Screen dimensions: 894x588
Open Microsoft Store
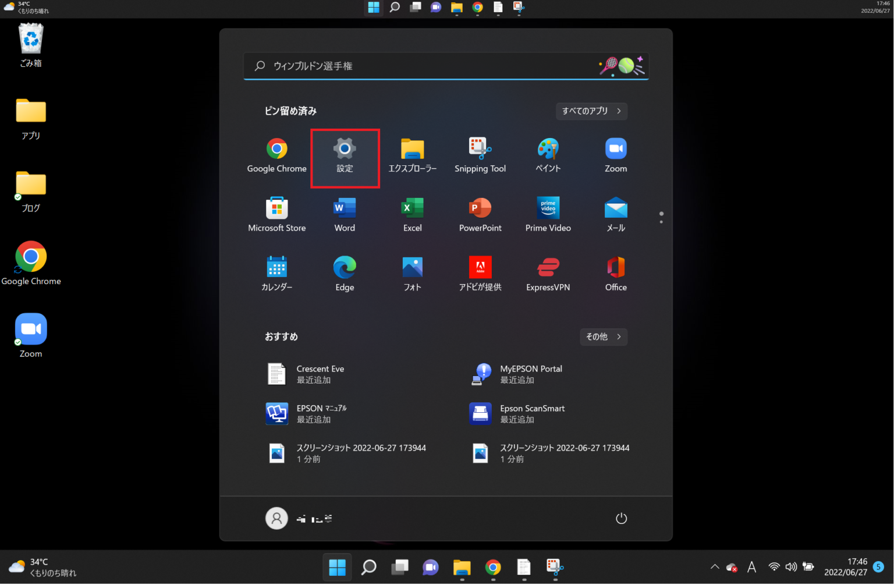coord(276,214)
